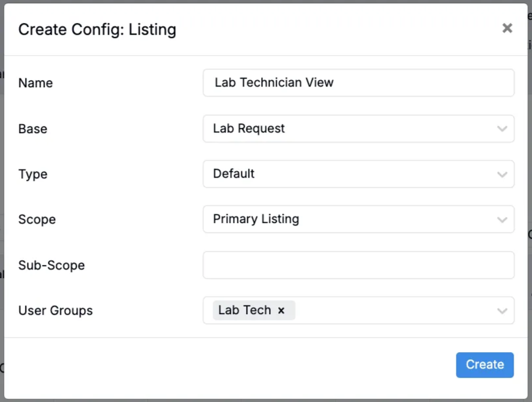Focus the Name field with Lab Technician View
Viewport: 532px width, 402px height.
pyautogui.click(x=358, y=83)
